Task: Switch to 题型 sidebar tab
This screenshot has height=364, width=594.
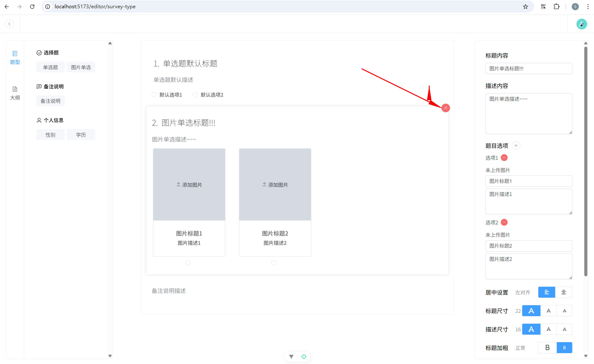Action: (15, 57)
